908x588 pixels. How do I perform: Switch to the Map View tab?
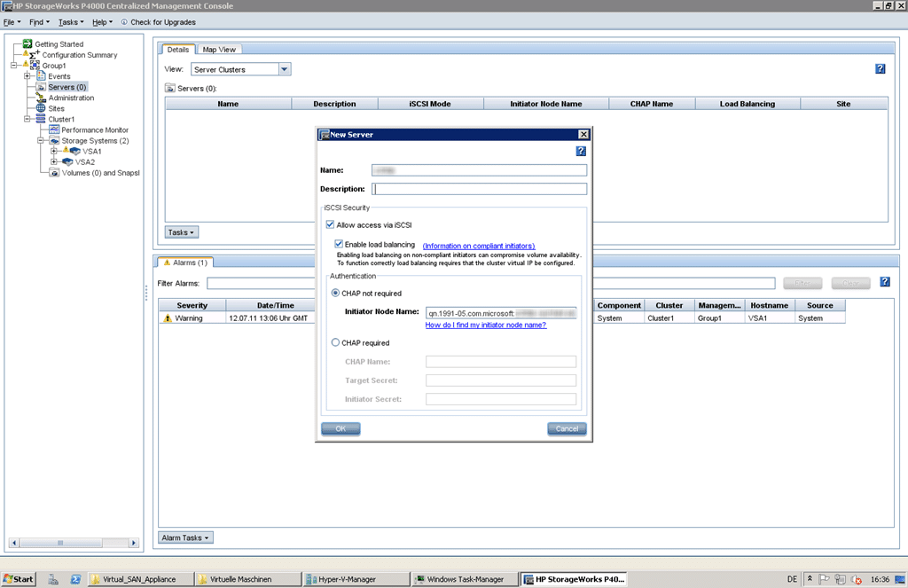[x=219, y=50]
